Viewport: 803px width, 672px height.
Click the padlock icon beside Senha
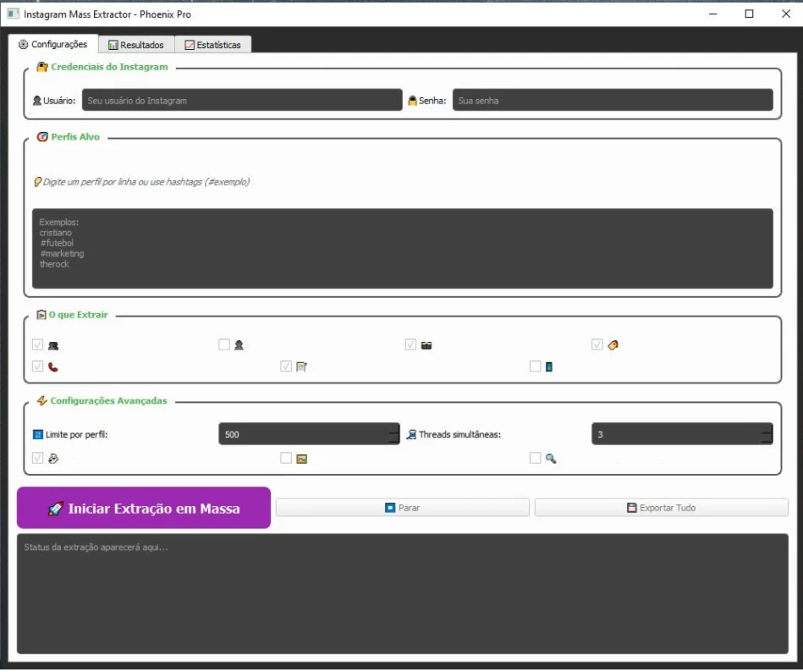(412, 101)
